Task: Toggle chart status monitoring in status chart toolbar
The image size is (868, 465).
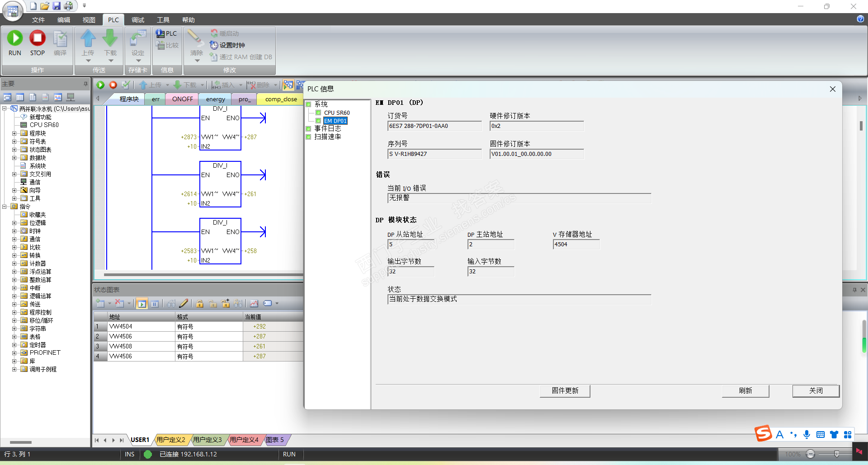Action: pos(142,303)
